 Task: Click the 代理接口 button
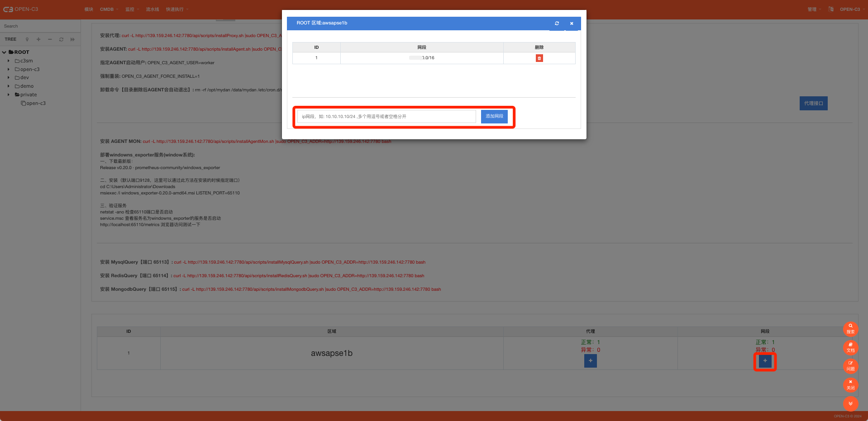pyautogui.click(x=813, y=103)
